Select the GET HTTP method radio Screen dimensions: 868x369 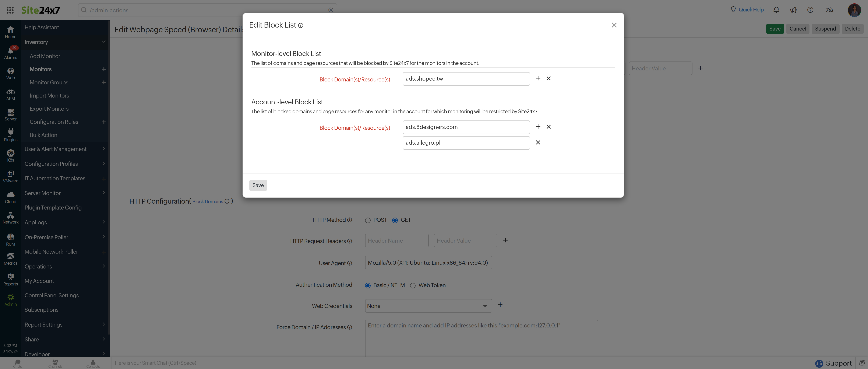395,220
